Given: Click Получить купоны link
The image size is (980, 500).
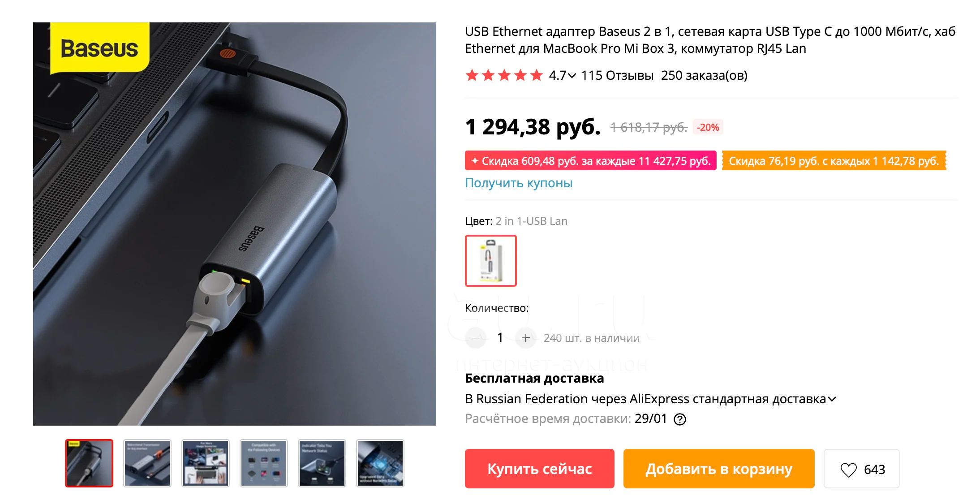Looking at the screenshot, I should click(x=519, y=183).
